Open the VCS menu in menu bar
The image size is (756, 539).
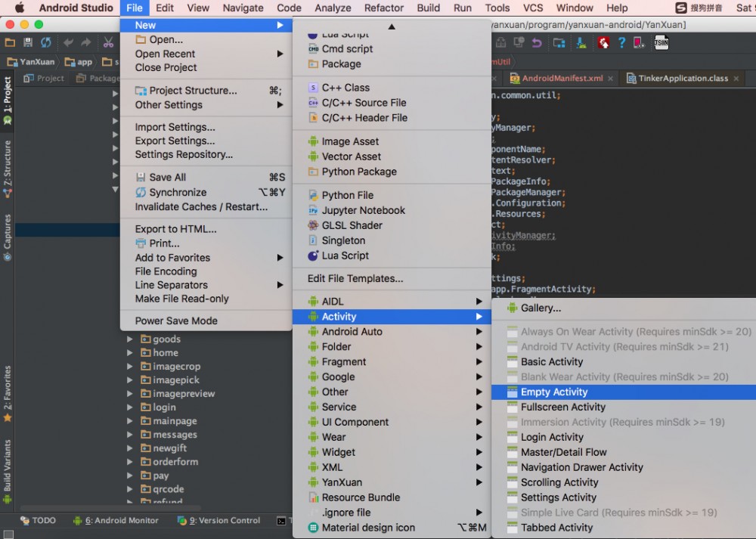tap(533, 8)
